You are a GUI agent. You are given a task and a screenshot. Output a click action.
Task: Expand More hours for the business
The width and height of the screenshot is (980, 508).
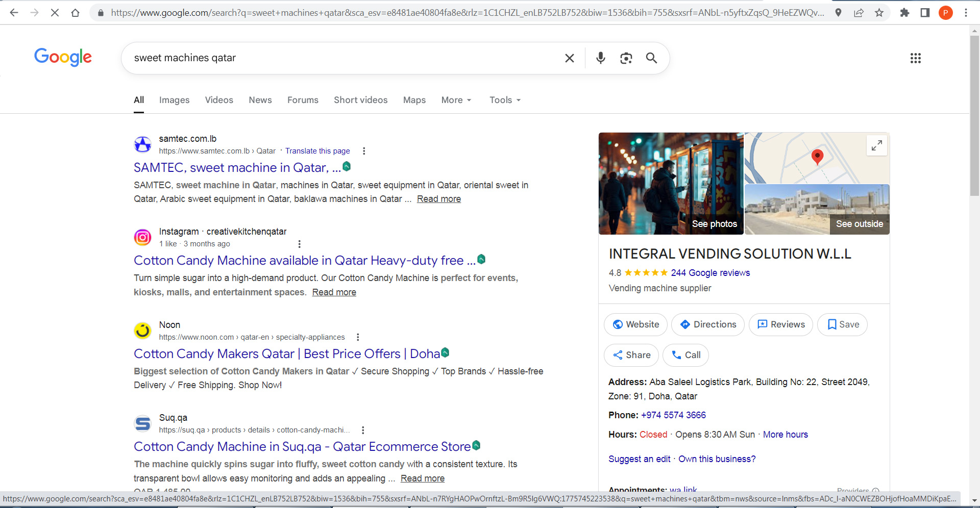tap(785, 435)
